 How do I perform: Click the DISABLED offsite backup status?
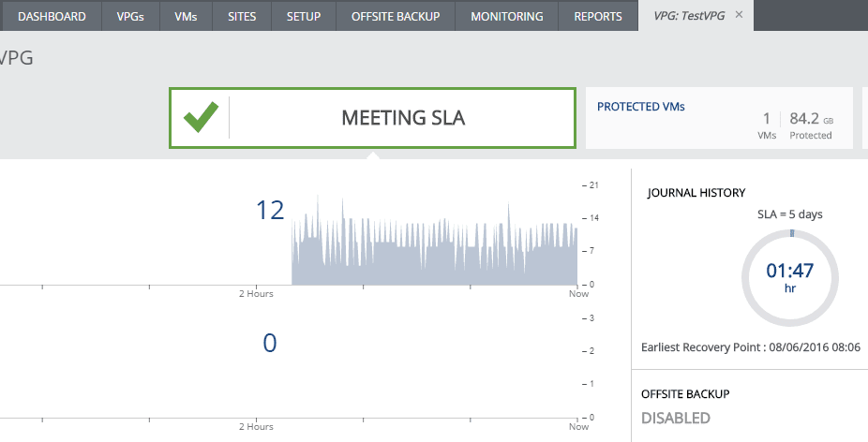click(x=675, y=418)
